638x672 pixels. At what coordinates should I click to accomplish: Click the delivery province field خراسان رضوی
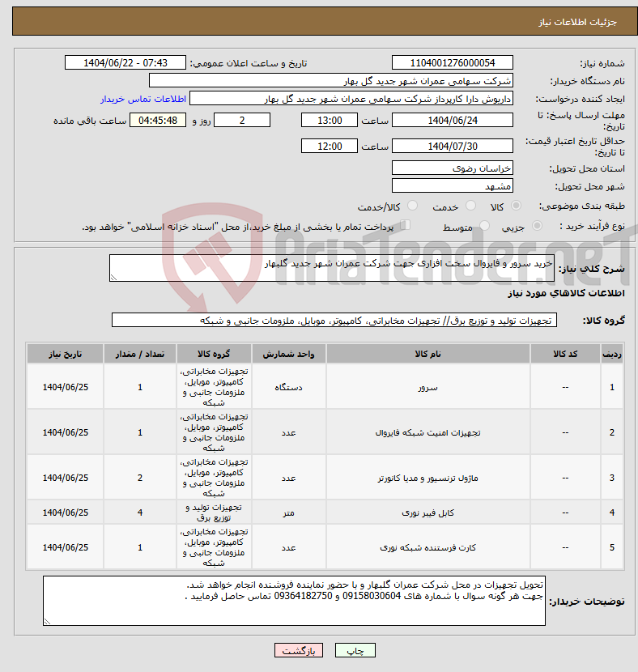click(453, 168)
